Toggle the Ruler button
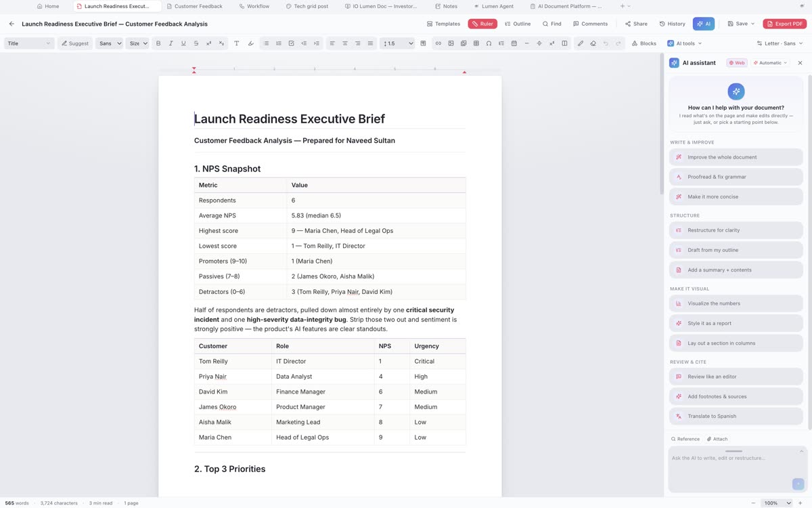Viewport: 812px width, 508px height. [482, 24]
